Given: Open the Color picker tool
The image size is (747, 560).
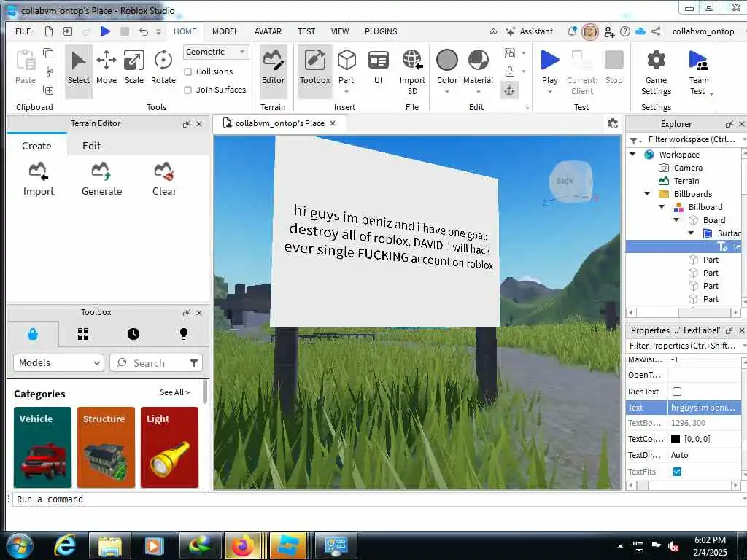Looking at the screenshot, I should [x=447, y=68].
